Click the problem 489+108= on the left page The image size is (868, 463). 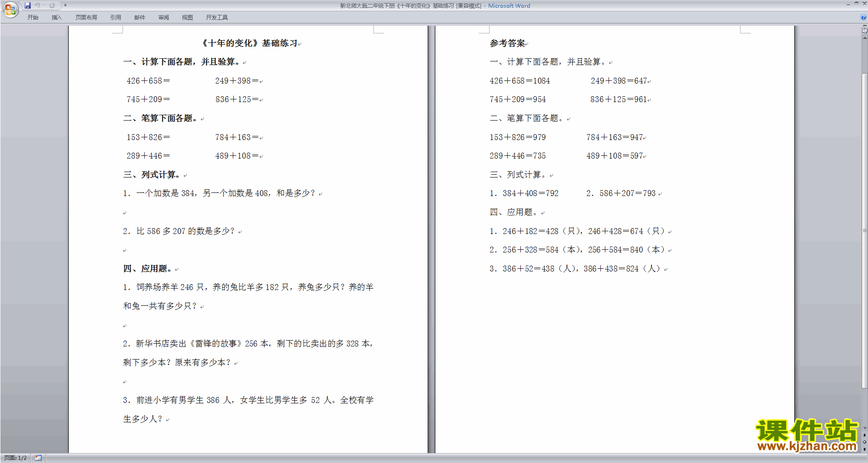coord(237,156)
